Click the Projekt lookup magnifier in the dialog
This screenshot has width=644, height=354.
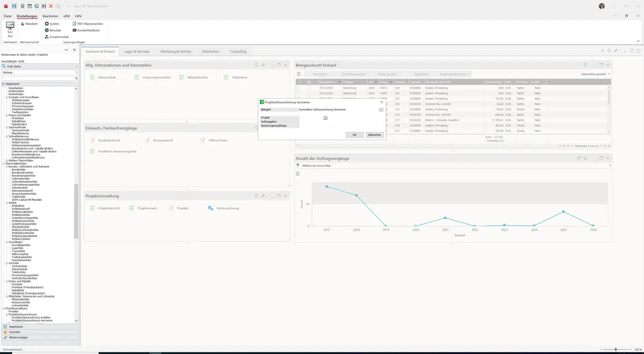point(325,117)
